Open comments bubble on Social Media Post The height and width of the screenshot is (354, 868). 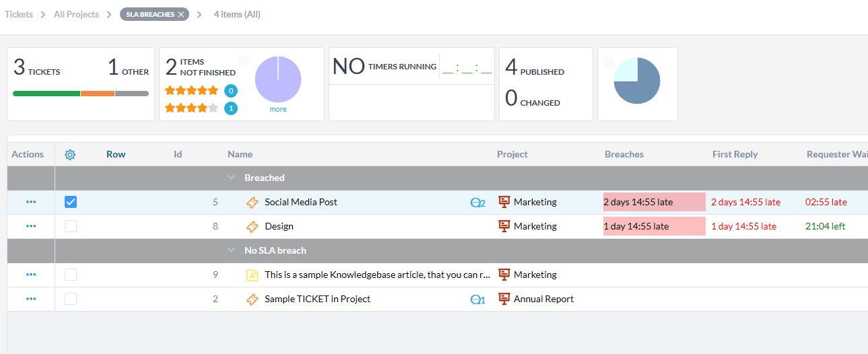coord(477,203)
